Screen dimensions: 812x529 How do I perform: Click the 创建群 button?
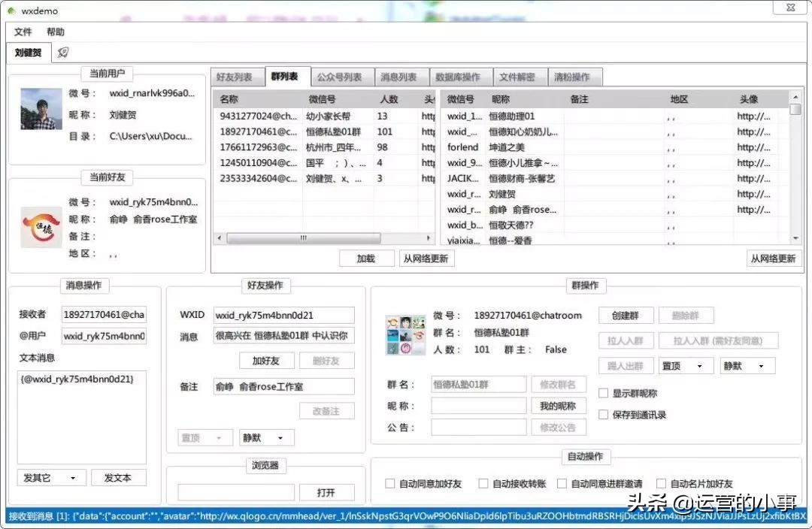tap(626, 315)
